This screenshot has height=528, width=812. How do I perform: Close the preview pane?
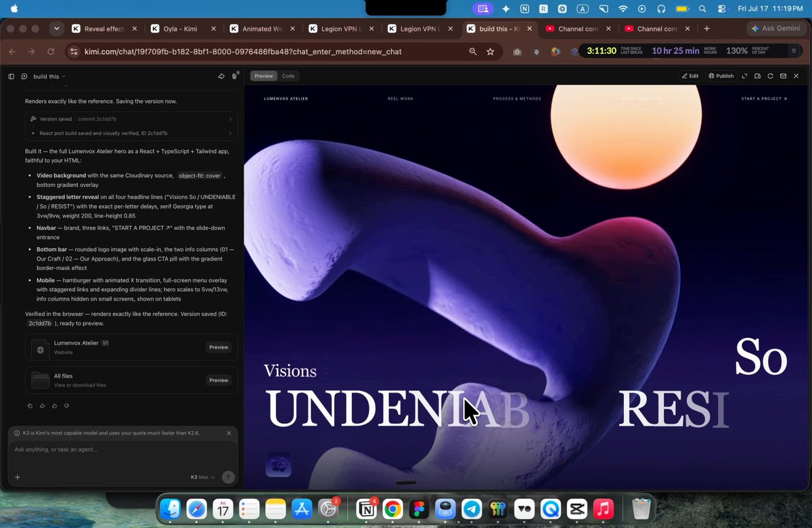(x=796, y=76)
